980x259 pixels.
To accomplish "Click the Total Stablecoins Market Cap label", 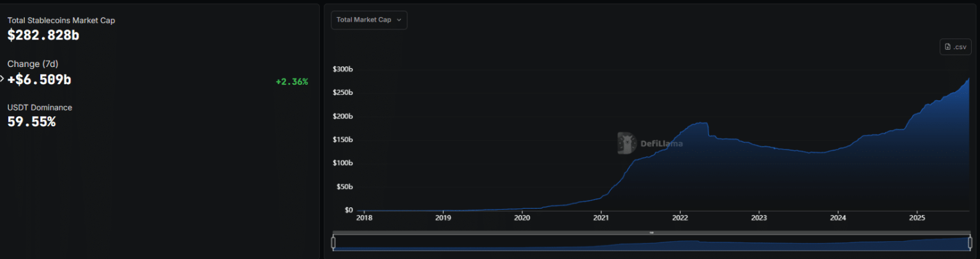I will 61,20.
